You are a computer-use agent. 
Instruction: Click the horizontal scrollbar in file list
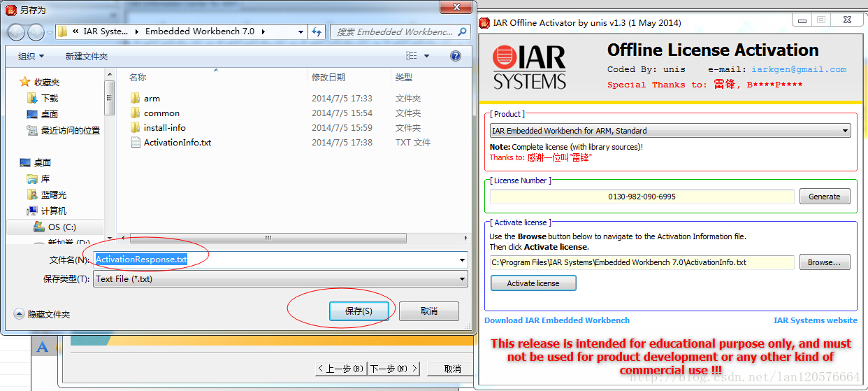click(267, 239)
